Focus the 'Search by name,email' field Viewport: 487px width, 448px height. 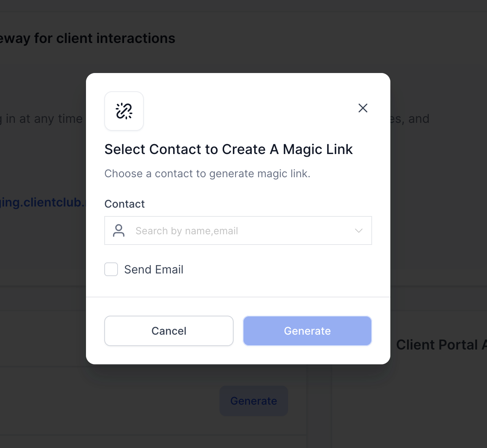click(238, 230)
